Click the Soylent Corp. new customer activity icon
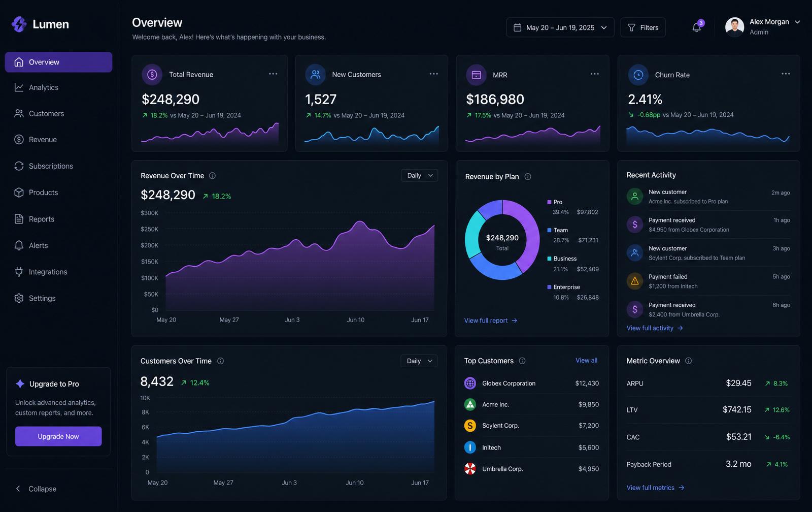This screenshot has width=812, height=512. pyautogui.click(x=635, y=253)
